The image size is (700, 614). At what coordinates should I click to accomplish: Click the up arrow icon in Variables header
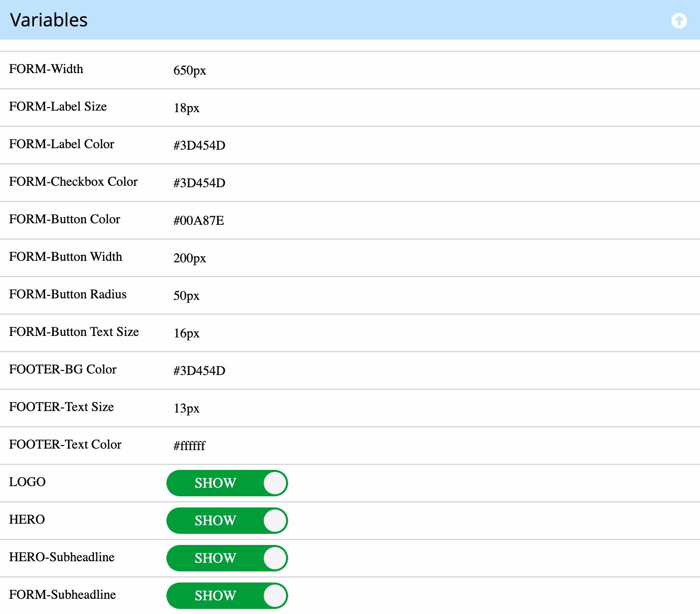[x=679, y=21]
